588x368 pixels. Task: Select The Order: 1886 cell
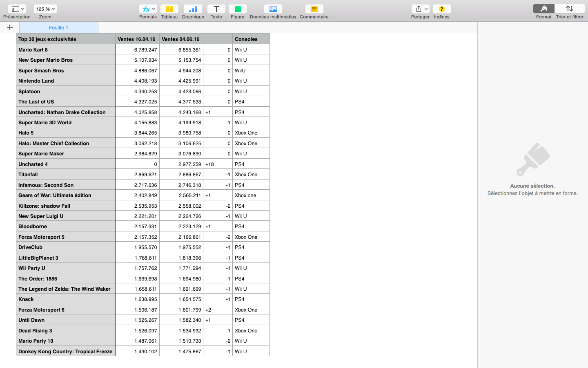pos(66,278)
